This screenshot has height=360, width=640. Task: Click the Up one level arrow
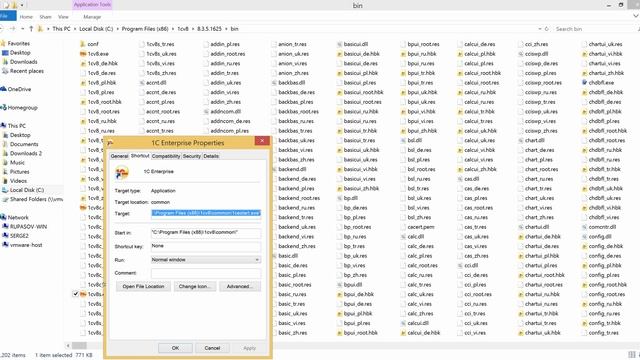coord(31,29)
